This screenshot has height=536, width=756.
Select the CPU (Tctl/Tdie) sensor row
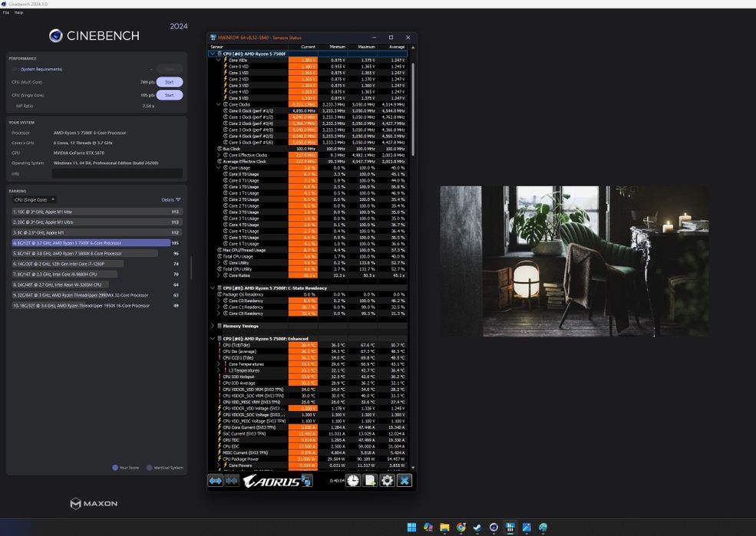click(x=308, y=345)
